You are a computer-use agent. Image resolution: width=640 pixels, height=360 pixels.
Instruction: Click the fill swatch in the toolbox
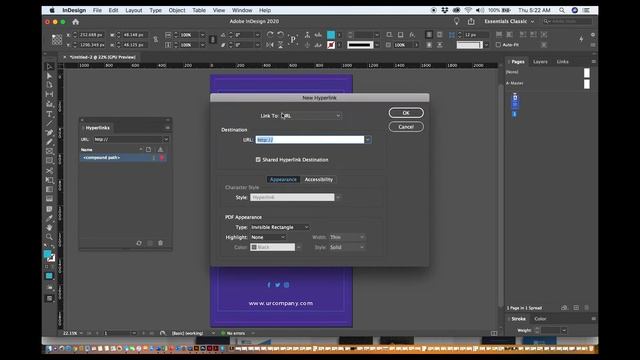[x=48, y=254]
